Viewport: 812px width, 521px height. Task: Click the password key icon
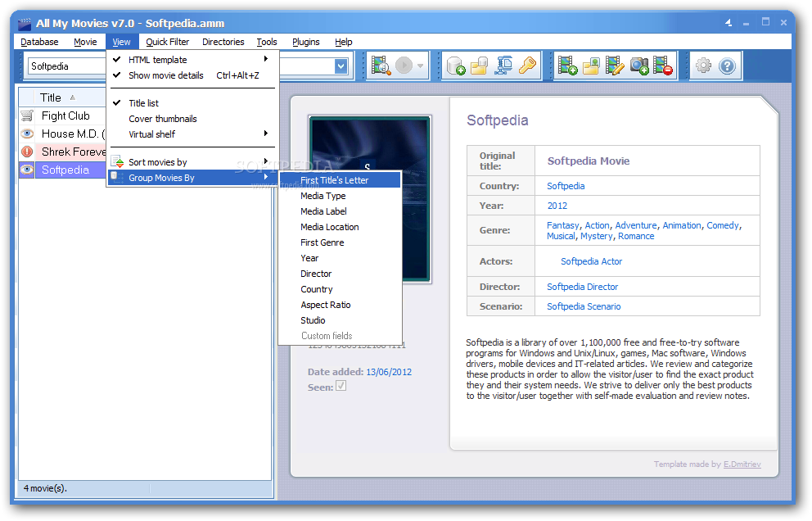(527, 66)
